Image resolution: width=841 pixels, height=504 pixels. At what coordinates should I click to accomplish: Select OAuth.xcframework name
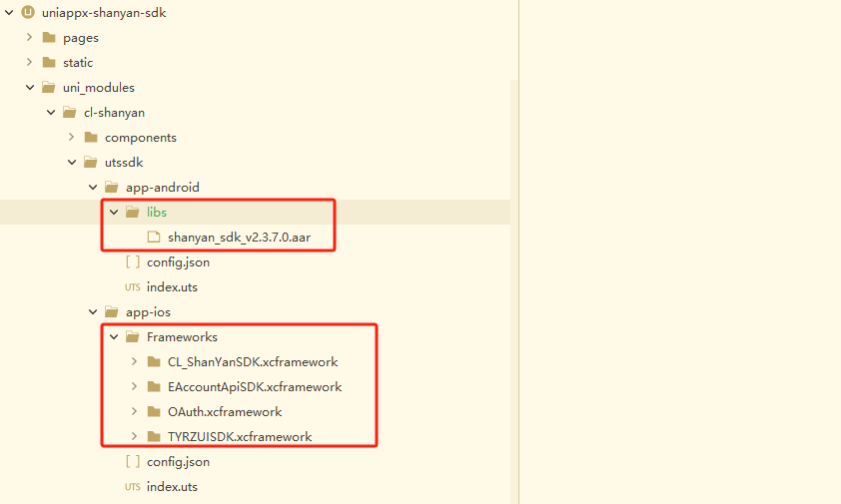click(x=225, y=412)
